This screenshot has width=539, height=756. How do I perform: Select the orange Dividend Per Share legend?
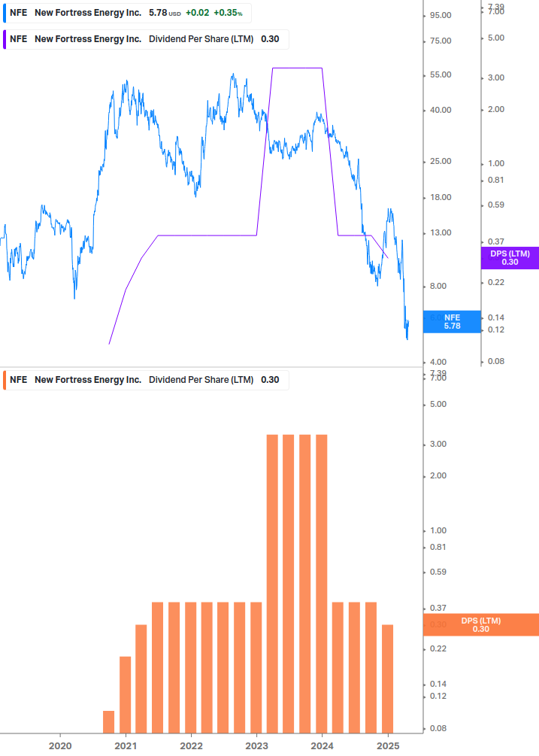(146, 380)
